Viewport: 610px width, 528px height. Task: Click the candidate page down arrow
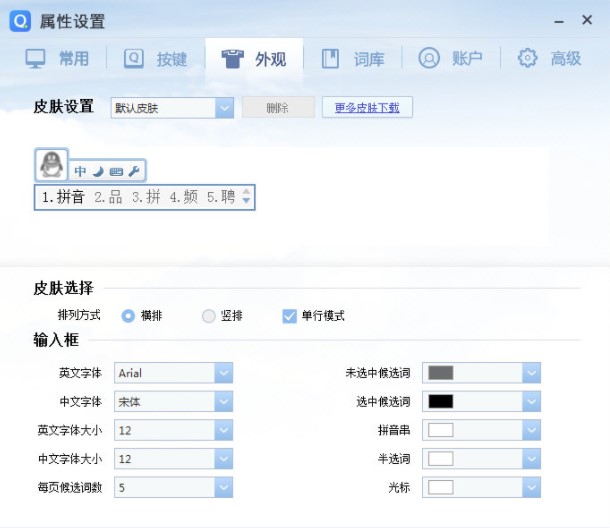(246, 201)
